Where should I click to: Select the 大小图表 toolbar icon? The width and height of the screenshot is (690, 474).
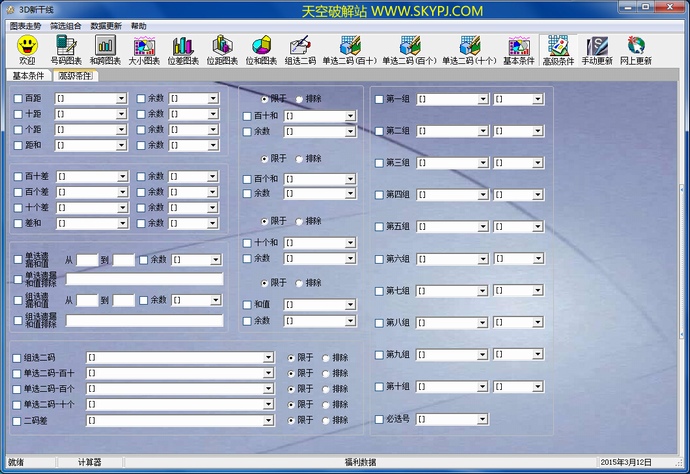click(x=144, y=45)
